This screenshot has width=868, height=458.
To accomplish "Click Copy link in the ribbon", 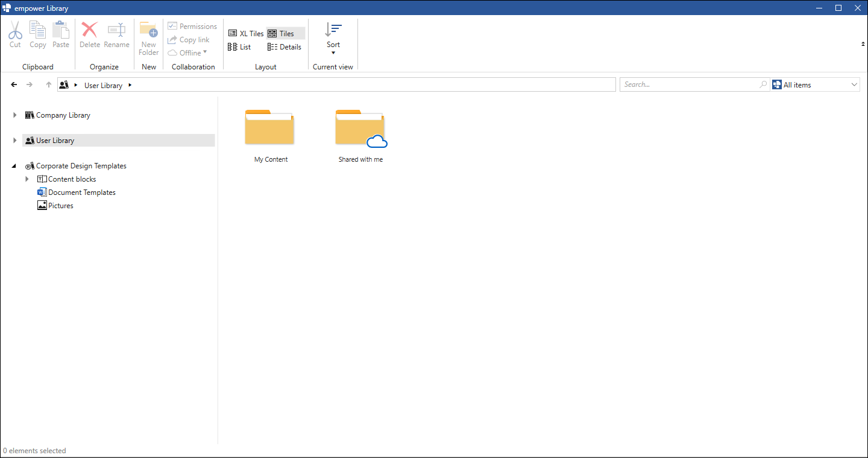I will [x=189, y=40].
